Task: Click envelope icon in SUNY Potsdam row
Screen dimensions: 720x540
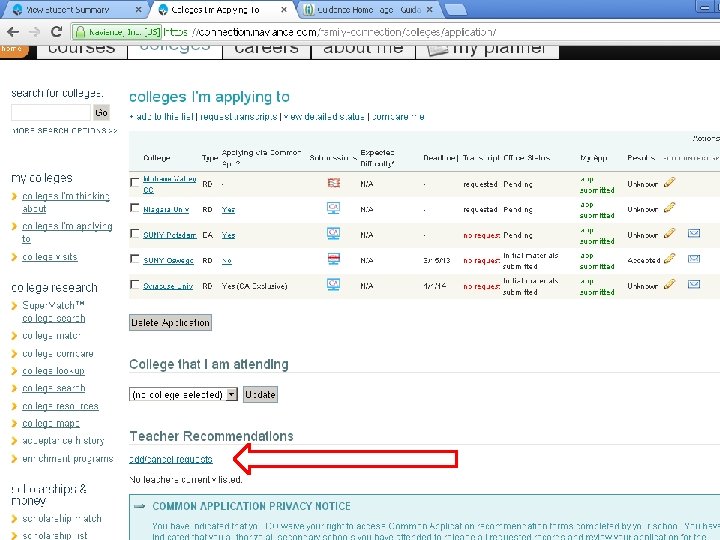Action: coord(694,233)
